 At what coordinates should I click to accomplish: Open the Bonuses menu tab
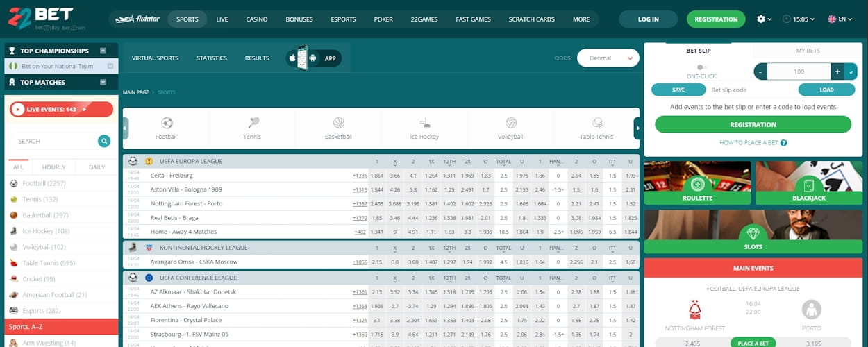[x=299, y=19]
